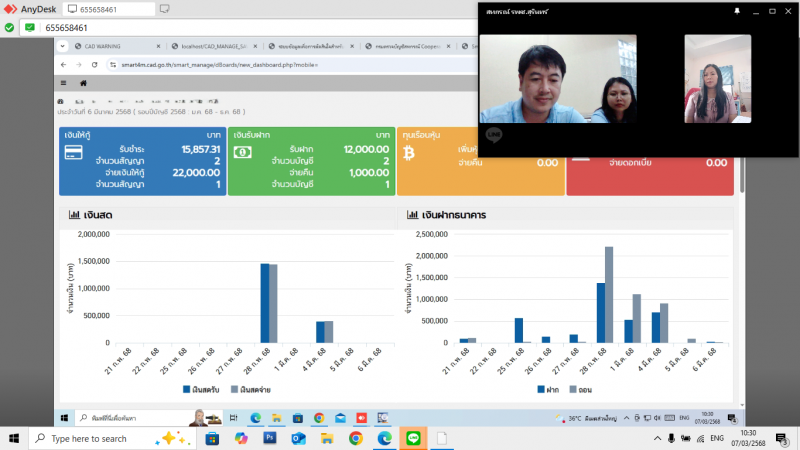This screenshot has height=450, width=800.
Task: Open Outlook from the local taskbar
Action: pos(298,439)
